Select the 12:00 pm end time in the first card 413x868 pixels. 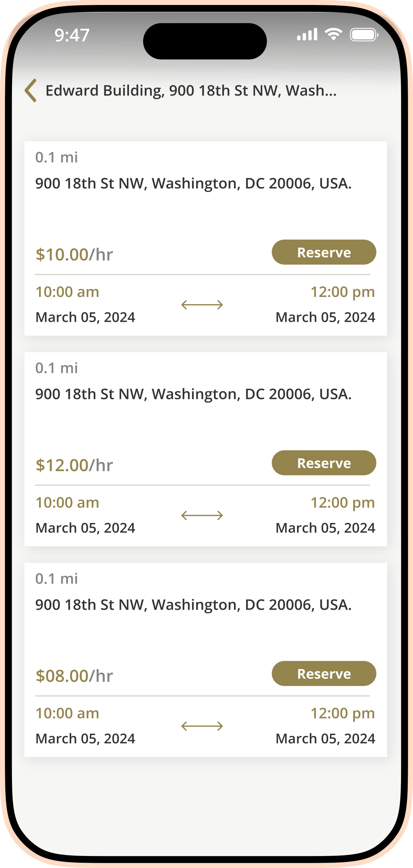[343, 292]
